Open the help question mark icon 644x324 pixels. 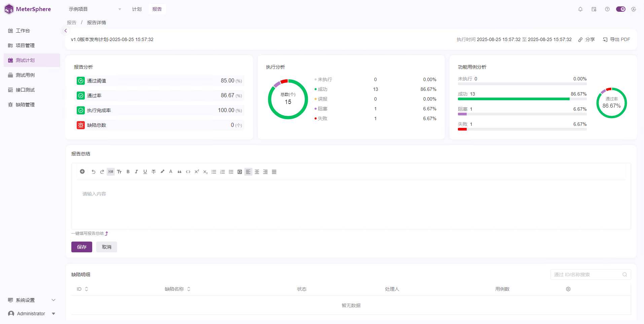coord(607,9)
